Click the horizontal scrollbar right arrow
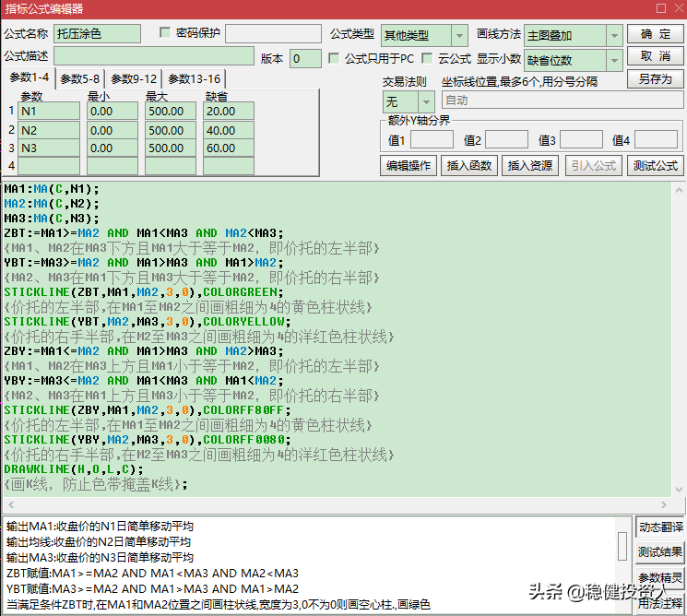 click(664, 504)
